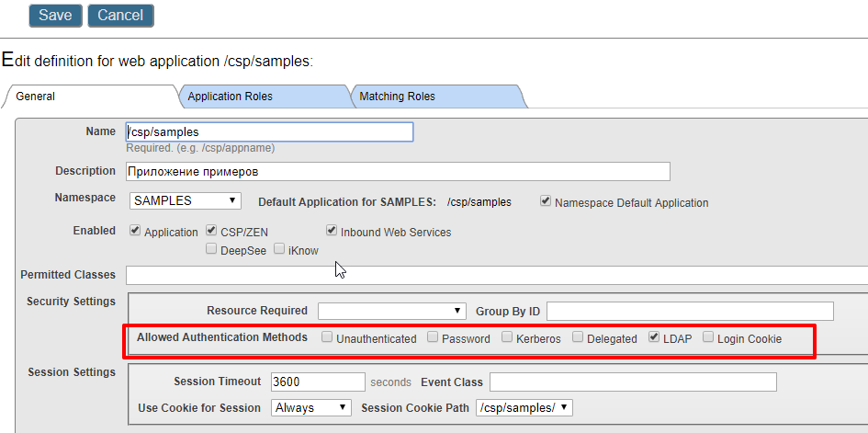868x433 pixels.
Task: Enable the DeepSee checkbox
Action: [x=211, y=249]
